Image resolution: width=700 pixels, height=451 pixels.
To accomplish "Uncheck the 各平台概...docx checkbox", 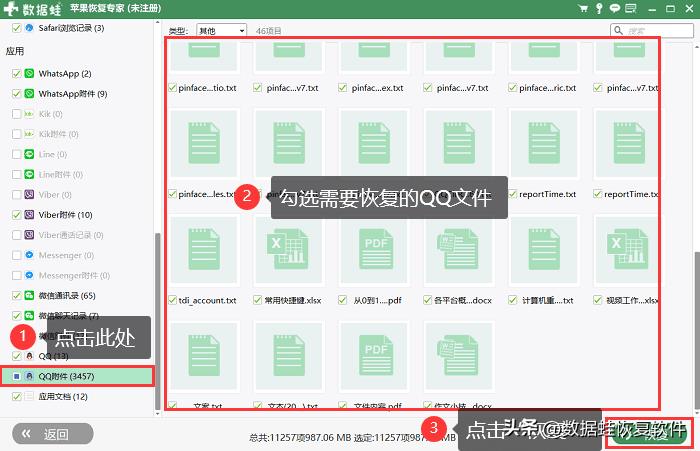I will coord(427,300).
